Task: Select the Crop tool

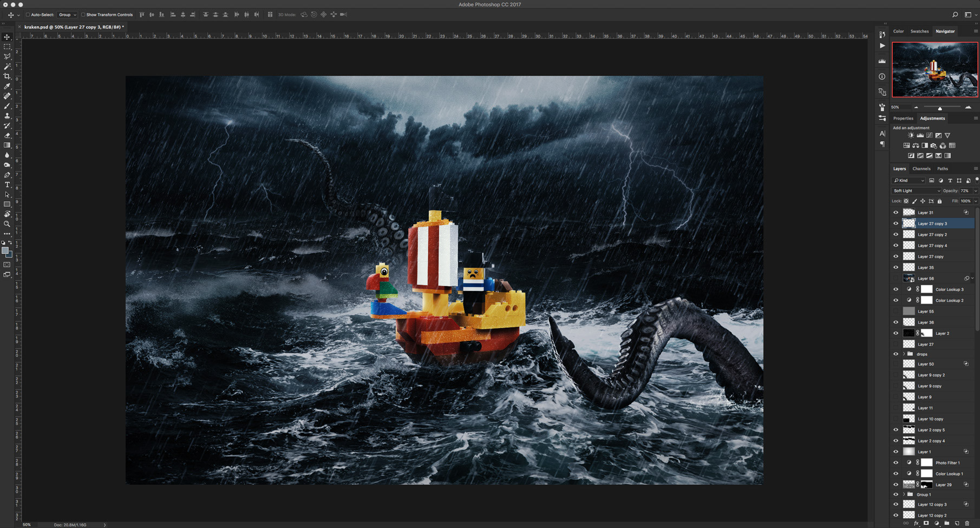Action: (x=7, y=76)
